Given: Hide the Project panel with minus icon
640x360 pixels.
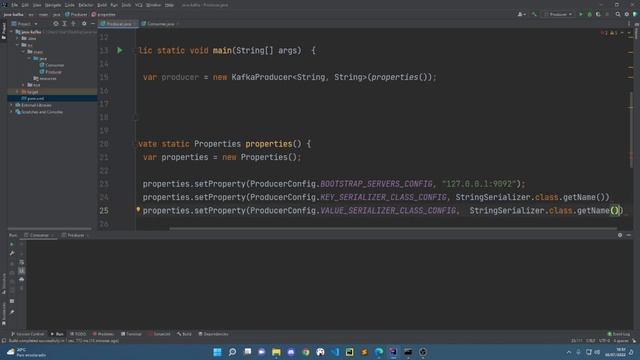Looking at the screenshot, I should click(x=93, y=24).
